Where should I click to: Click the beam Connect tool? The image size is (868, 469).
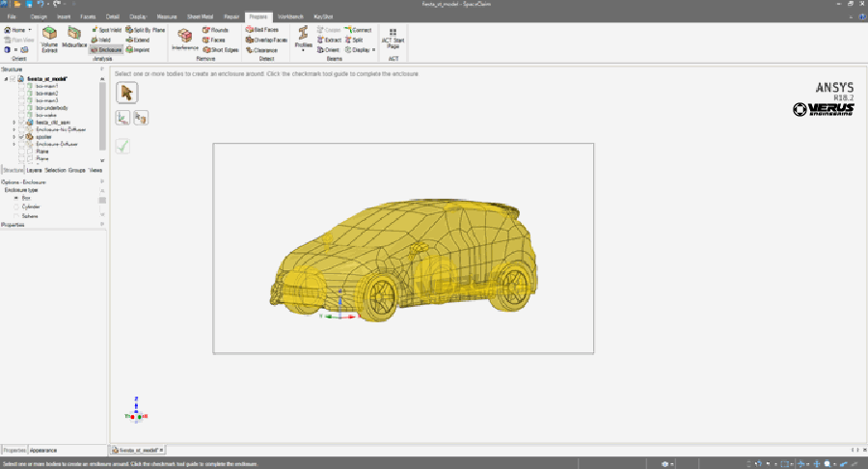point(359,30)
